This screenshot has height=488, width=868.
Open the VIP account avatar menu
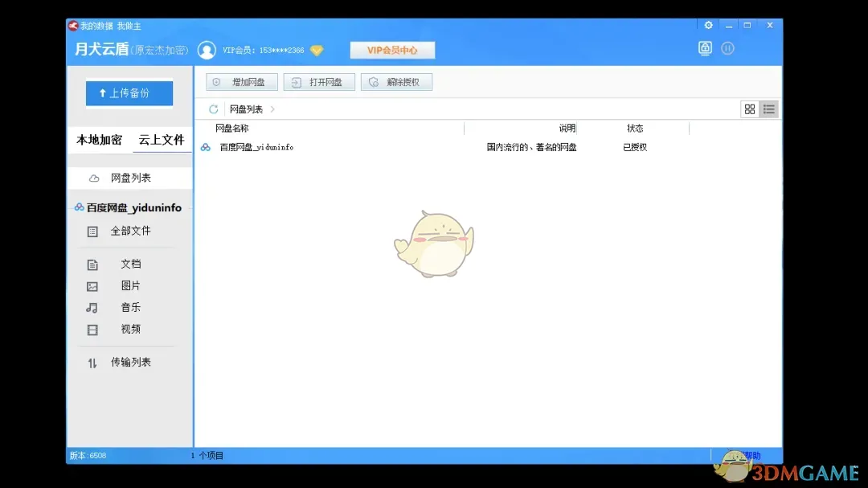pos(207,49)
